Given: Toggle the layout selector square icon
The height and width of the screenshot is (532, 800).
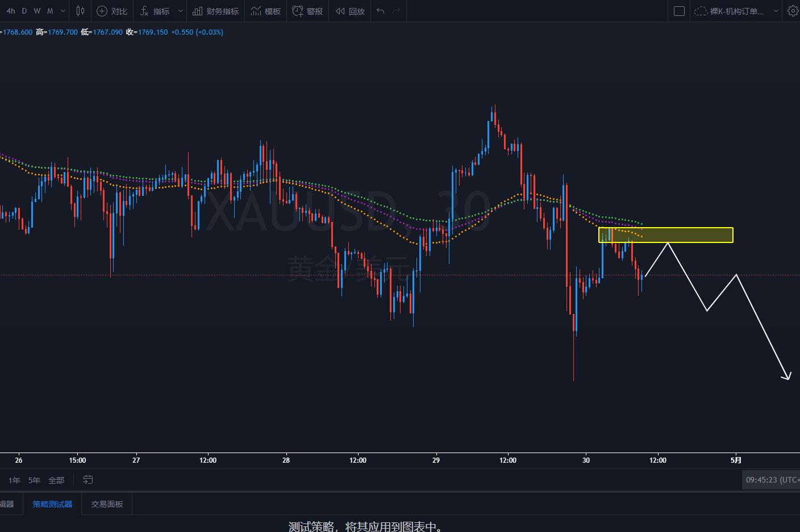Looking at the screenshot, I should point(679,11).
